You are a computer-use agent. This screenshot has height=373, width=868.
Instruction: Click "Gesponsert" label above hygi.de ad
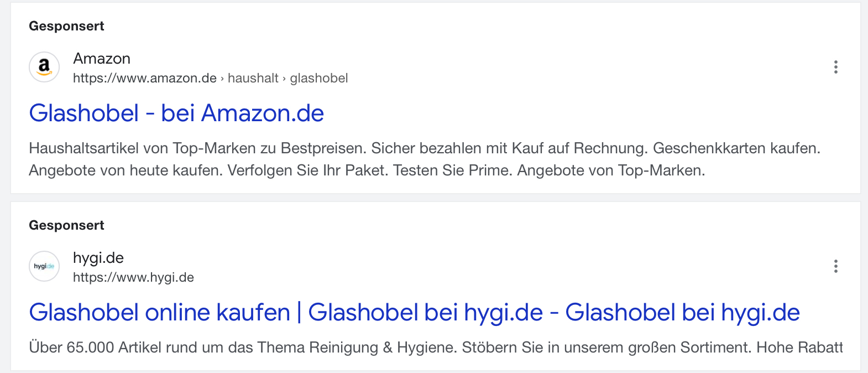[x=66, y=225]
